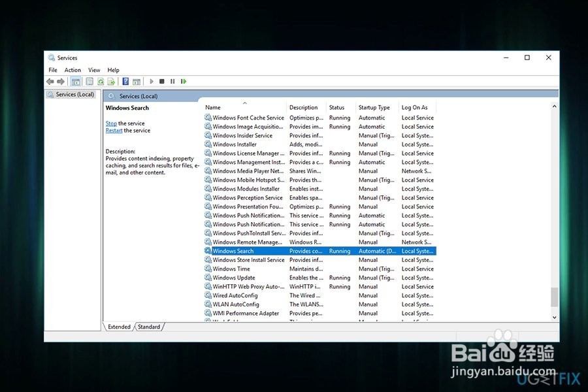
Task: Select Windows Remote Management service name
Action: [248, 242]
